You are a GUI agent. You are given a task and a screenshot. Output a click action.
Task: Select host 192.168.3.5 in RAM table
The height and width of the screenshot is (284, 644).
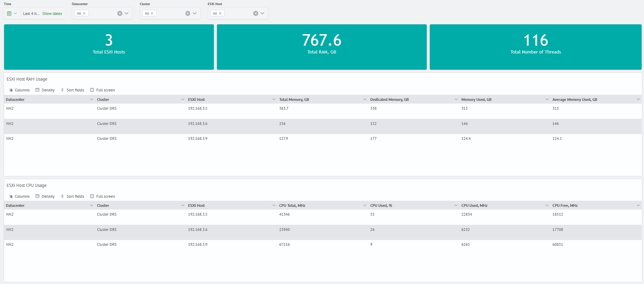198,109
